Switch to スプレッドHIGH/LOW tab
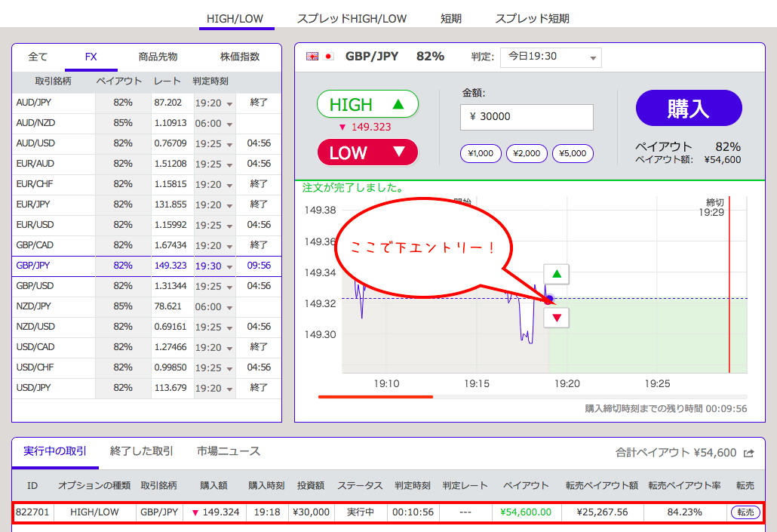Screen dimensions: 777x532 tap(352, 18)
